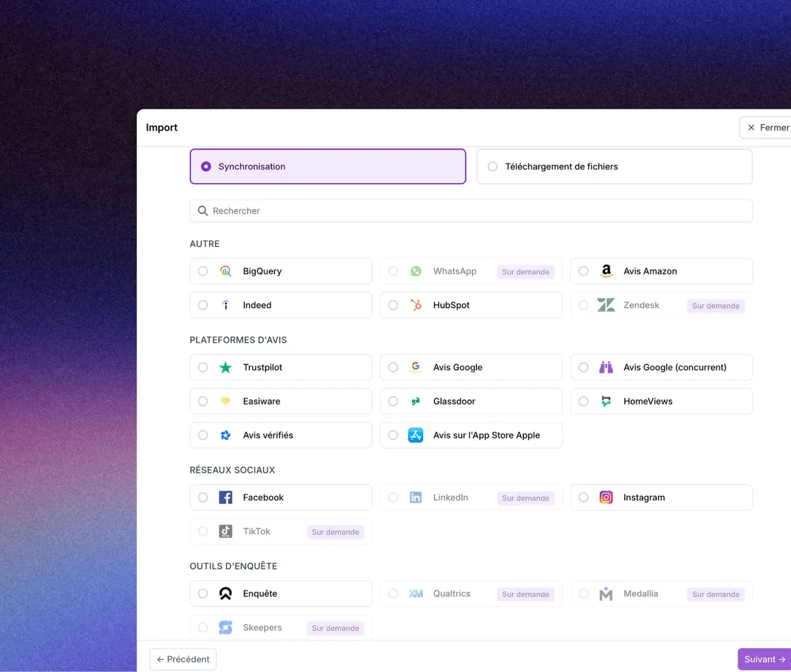
Task: Choose the Indeed radio button
Action: tap(203, 305)
